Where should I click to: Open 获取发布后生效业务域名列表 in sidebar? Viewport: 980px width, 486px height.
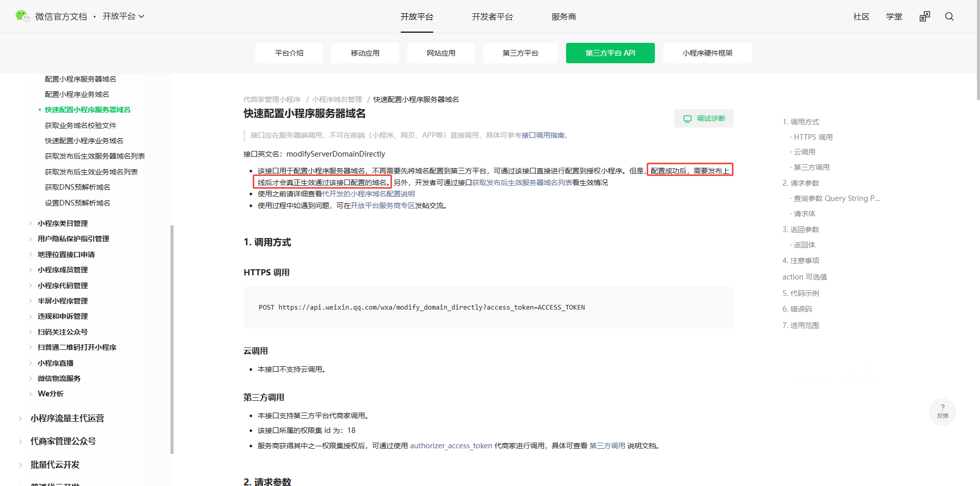(91, 172)
